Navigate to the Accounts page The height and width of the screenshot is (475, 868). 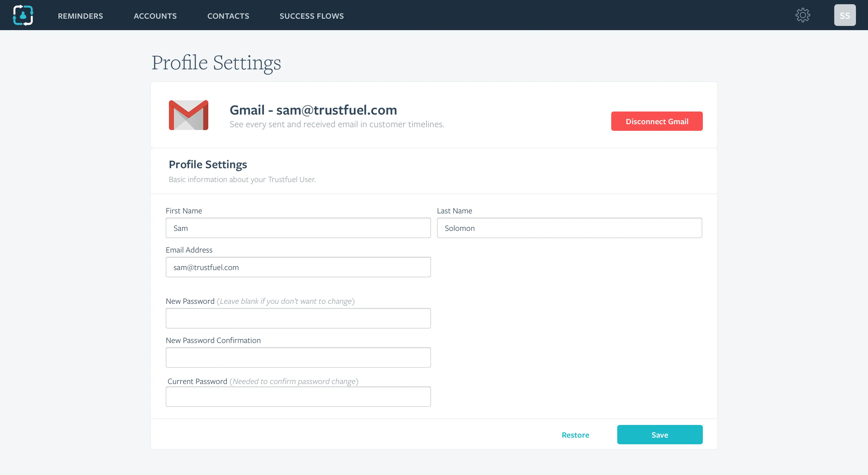155,16
